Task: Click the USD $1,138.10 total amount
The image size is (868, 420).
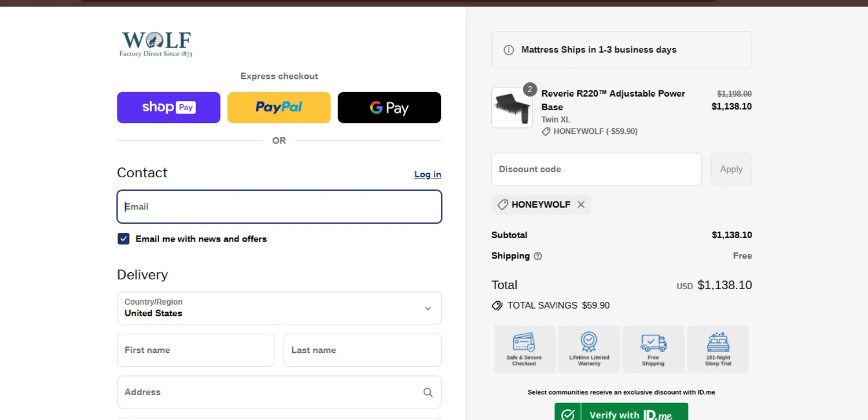Action: [714, 285]
